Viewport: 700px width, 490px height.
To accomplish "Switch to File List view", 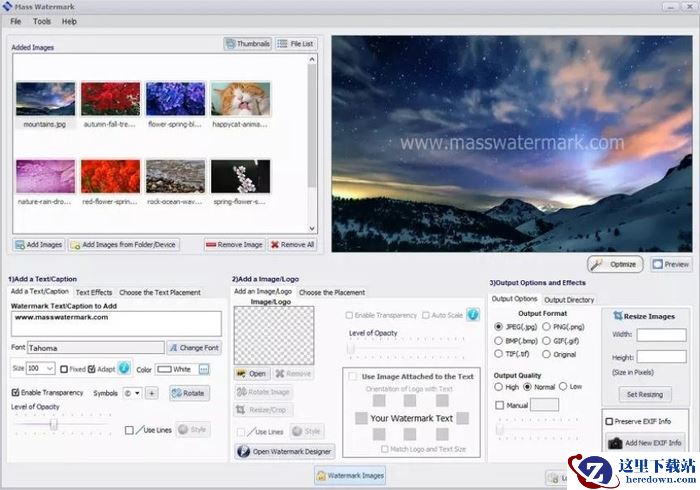I will [x=296, y=44].
